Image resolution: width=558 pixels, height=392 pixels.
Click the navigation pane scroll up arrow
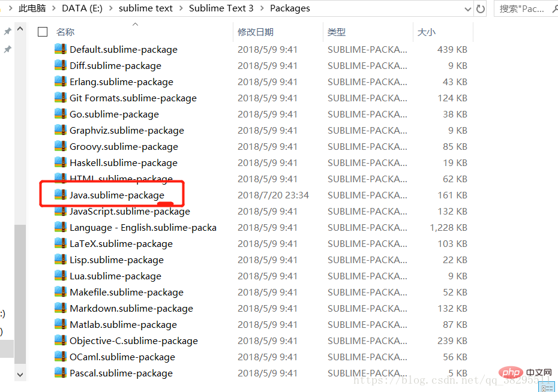[20, 29]
